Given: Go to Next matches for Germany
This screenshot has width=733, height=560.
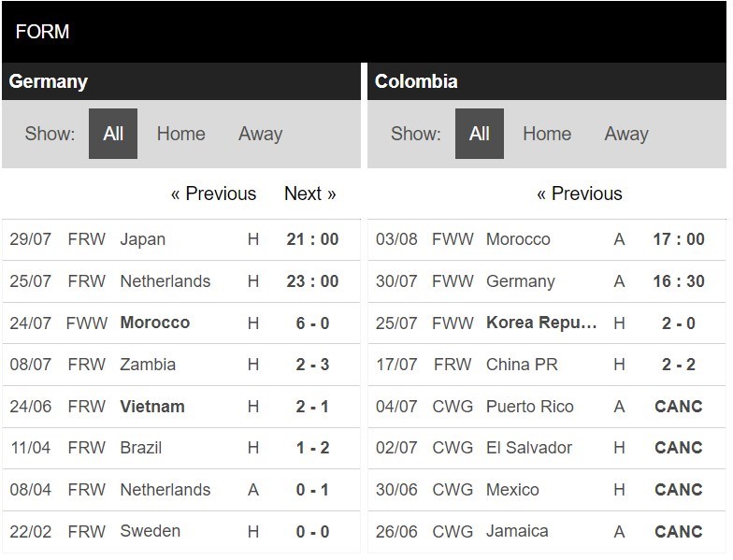Looking at the screenshot, I should click(310, 194).
